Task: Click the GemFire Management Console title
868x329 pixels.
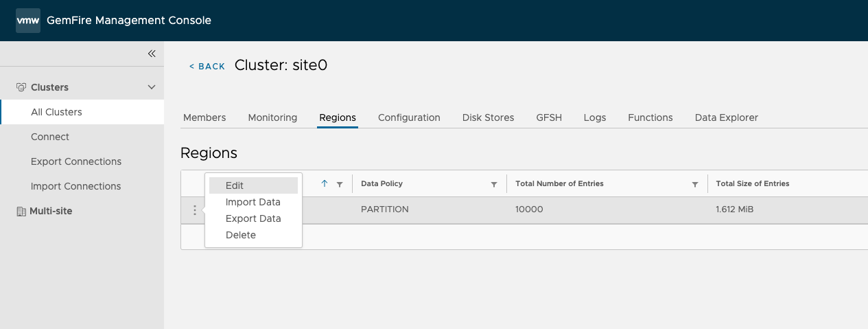Action: pos(129,21)
